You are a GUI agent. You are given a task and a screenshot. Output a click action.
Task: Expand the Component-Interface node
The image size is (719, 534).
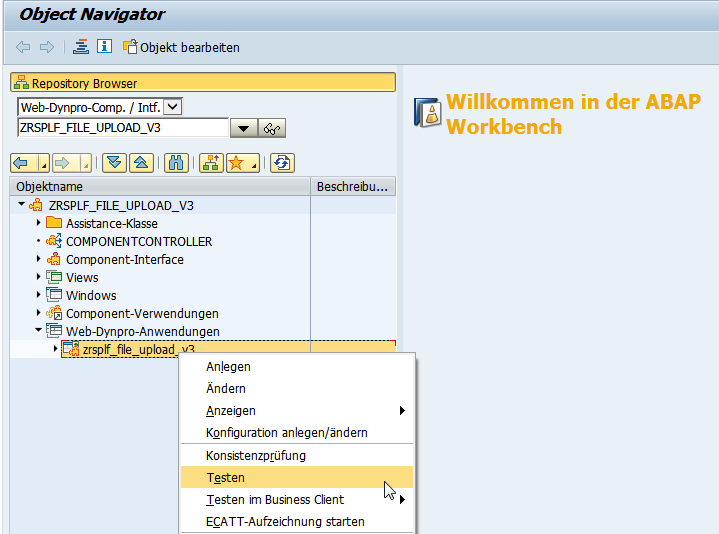click(39, 259)
